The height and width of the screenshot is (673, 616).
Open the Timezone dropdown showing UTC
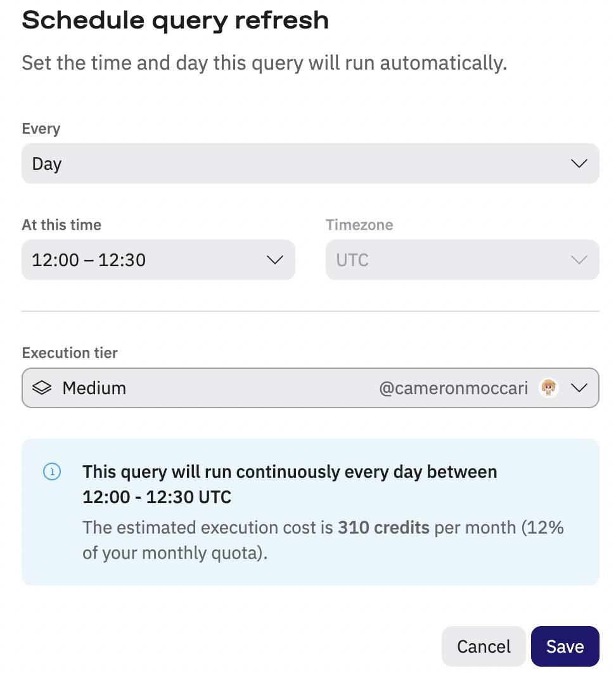pyautogui.click(x=463, y=260)
